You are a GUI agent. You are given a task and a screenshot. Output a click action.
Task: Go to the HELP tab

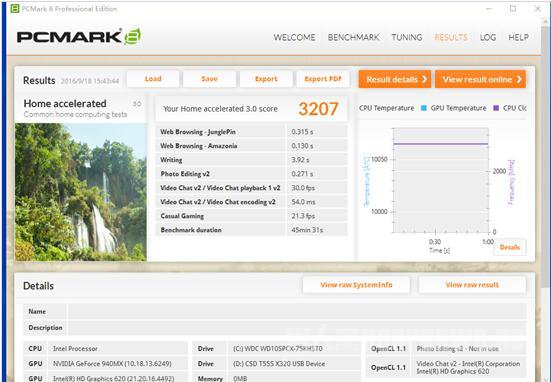pos(518,37)
